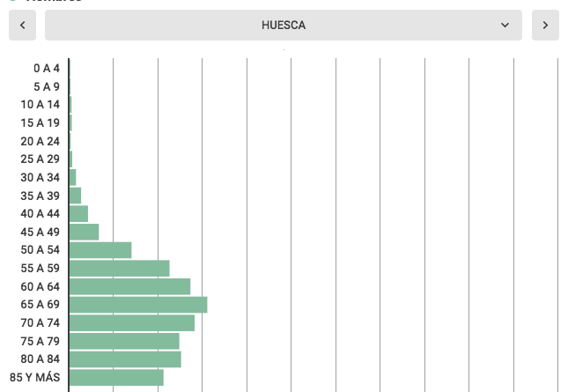Go to the previous province with left arrow
Screen dimensions: 568x392
[22, 26]
